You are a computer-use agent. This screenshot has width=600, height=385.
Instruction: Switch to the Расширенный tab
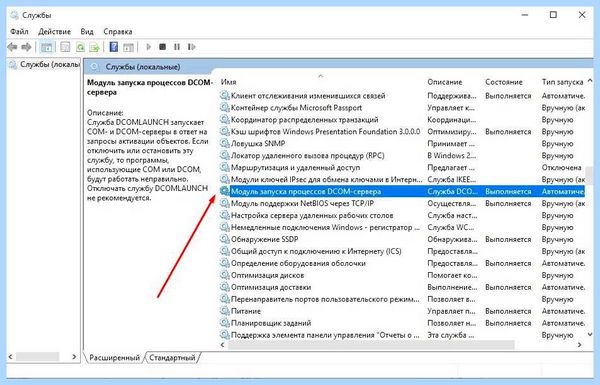[114, 358]
